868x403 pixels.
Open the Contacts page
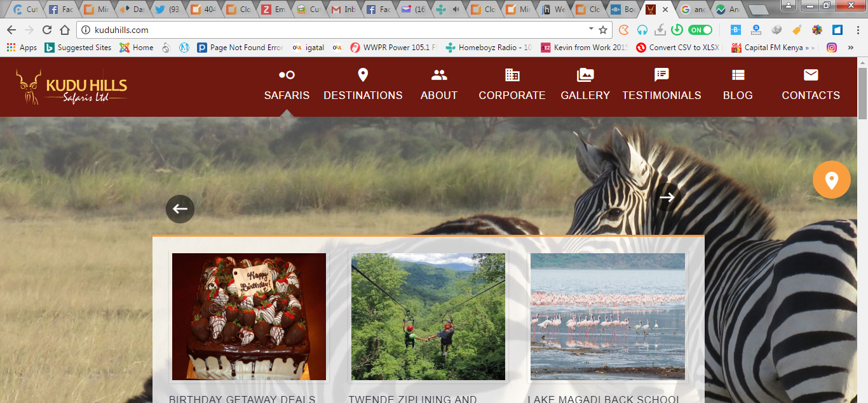[811, 86]
